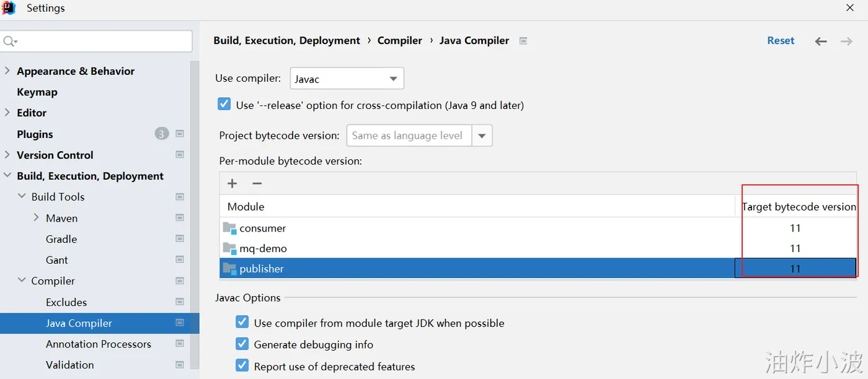This screenshot has height=379, width=868.
Task: Click the project-level icon beside Gradle
Action: click(180, 239)
